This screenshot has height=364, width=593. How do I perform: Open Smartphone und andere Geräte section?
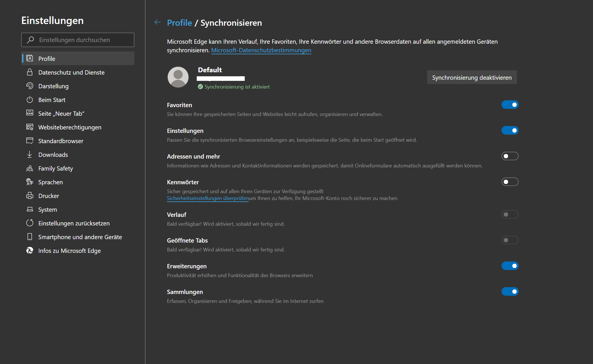point(80,237)
